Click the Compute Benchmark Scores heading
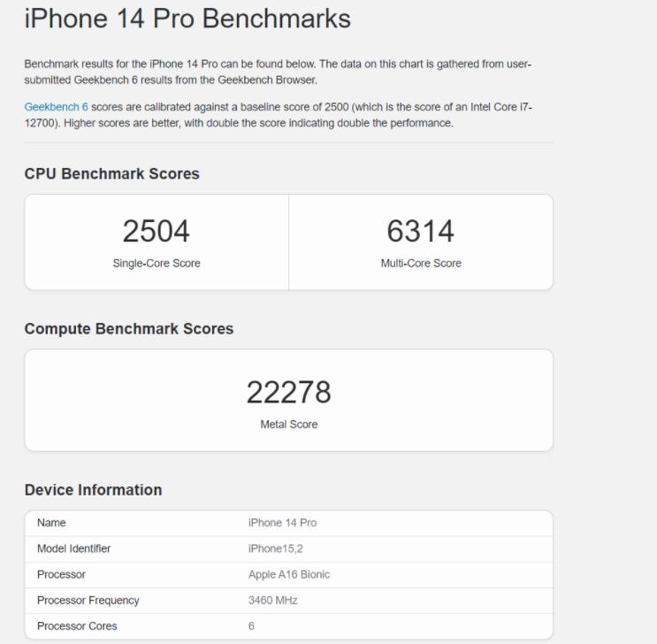 coord(129,329)
